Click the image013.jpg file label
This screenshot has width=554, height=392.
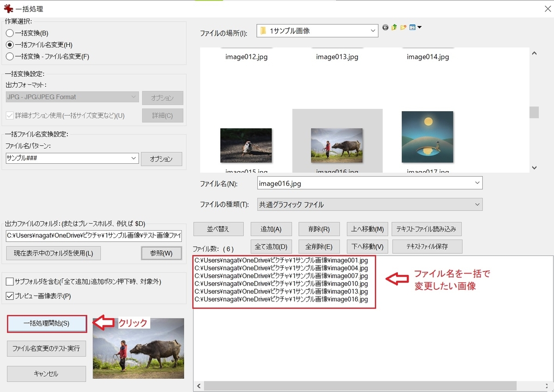coord(337,57)
